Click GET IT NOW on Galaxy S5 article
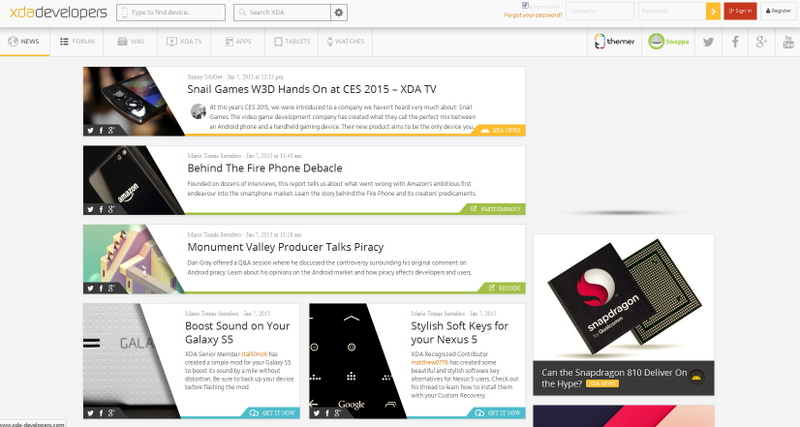Viewport: 800px width, 427px height. pyautogui.click(x=273, y=413)
